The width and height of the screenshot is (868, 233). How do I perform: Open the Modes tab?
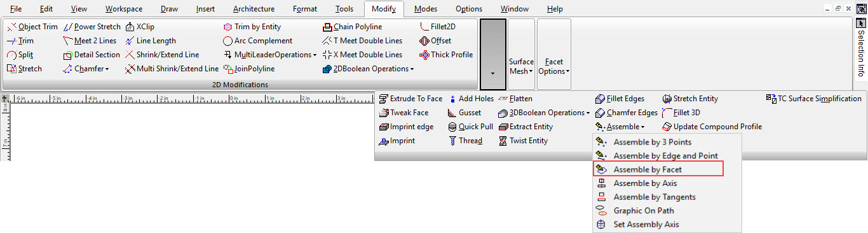tap(425, 9)
